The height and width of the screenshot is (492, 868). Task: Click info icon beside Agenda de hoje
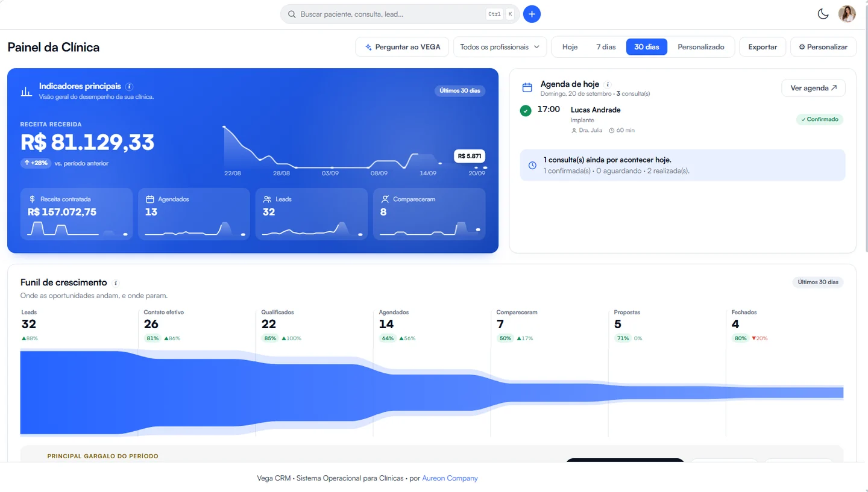608,84
